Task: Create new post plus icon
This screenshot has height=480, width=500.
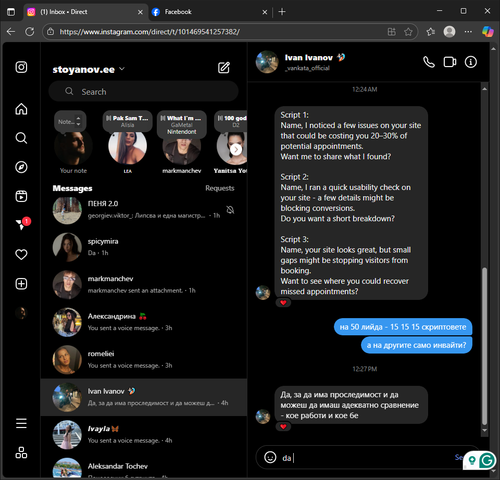Action: [21, 284]
